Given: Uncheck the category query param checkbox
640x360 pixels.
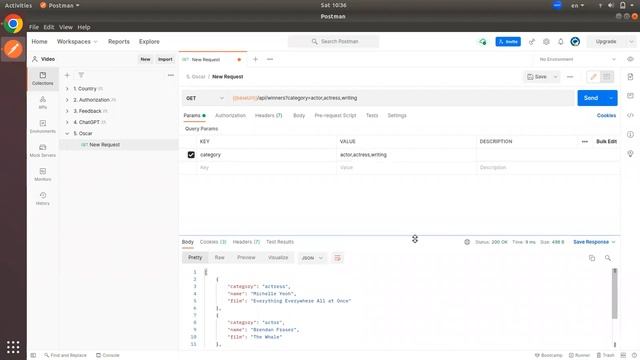Looking at the screenshot, I should pyautogui.click(x=191, y=155).
